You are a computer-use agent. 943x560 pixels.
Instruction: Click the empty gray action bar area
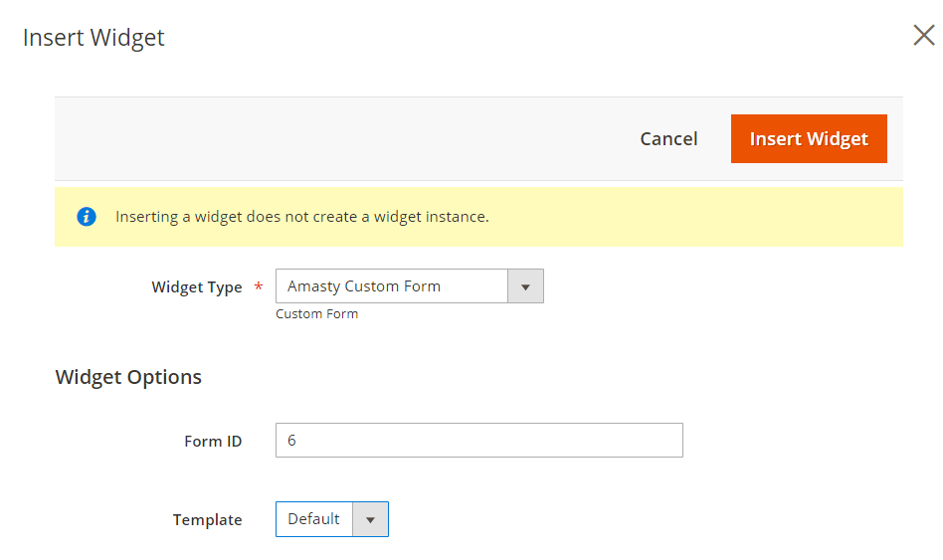[338, 139]
